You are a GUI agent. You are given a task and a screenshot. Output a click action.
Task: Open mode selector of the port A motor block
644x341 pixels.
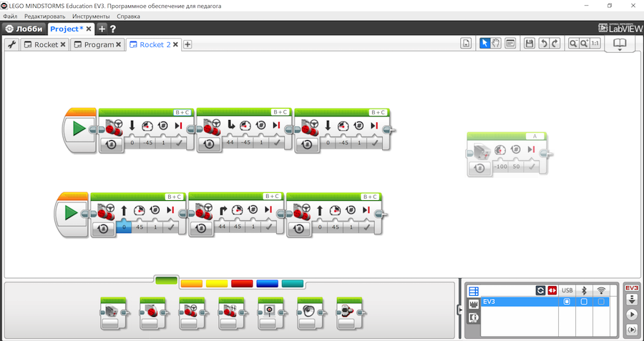(x=479, y=168)
